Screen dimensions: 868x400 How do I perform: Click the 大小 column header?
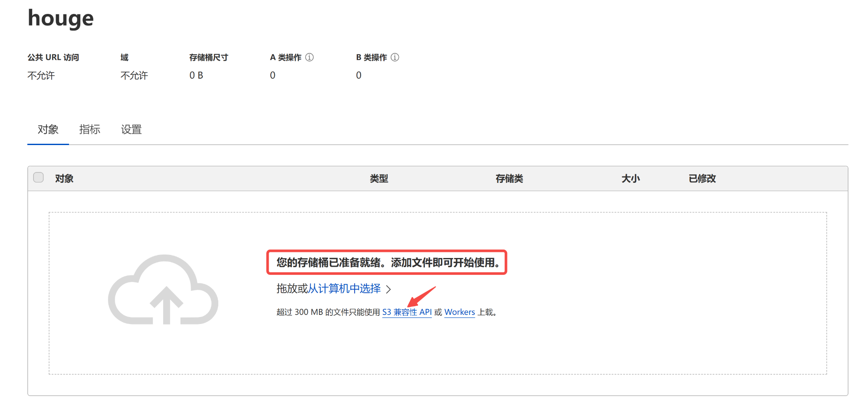(631, 179)
